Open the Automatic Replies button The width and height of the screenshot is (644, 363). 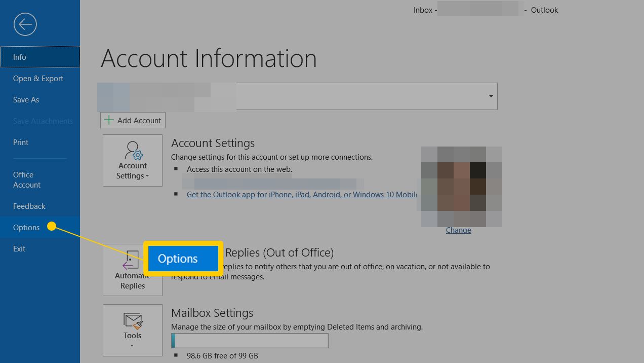133,270
